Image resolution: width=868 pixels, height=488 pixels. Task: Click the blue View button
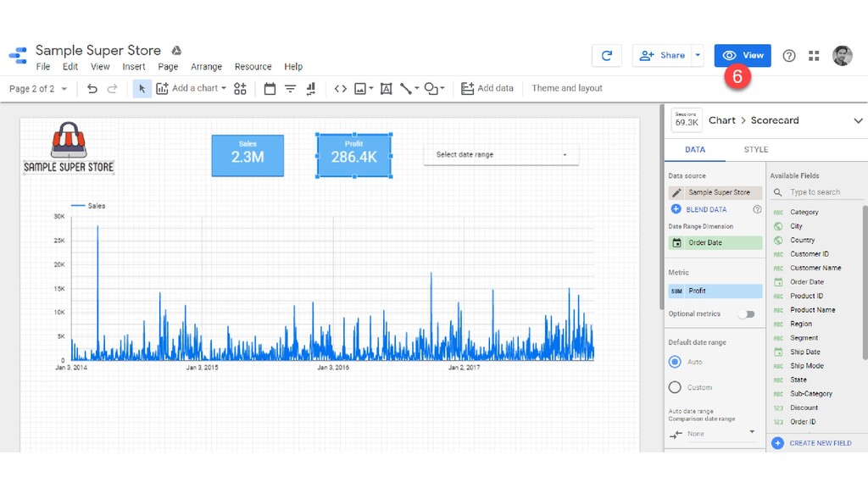743,55
